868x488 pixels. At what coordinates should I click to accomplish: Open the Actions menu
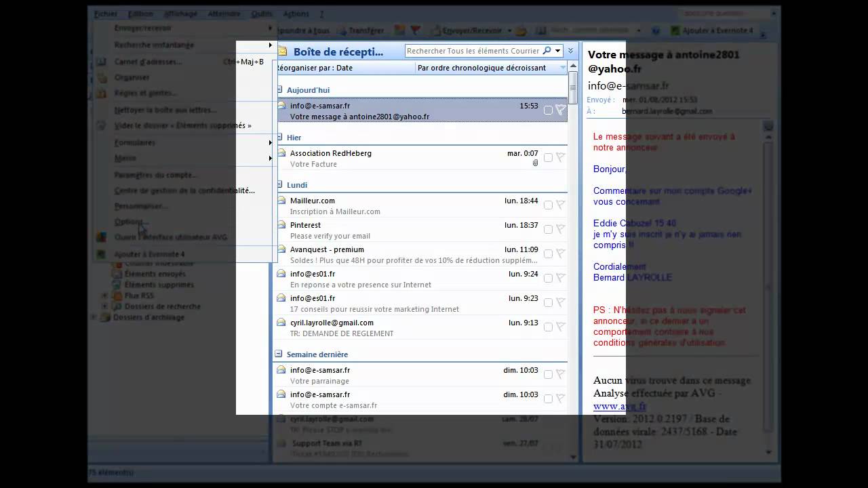tap(296, 14)
